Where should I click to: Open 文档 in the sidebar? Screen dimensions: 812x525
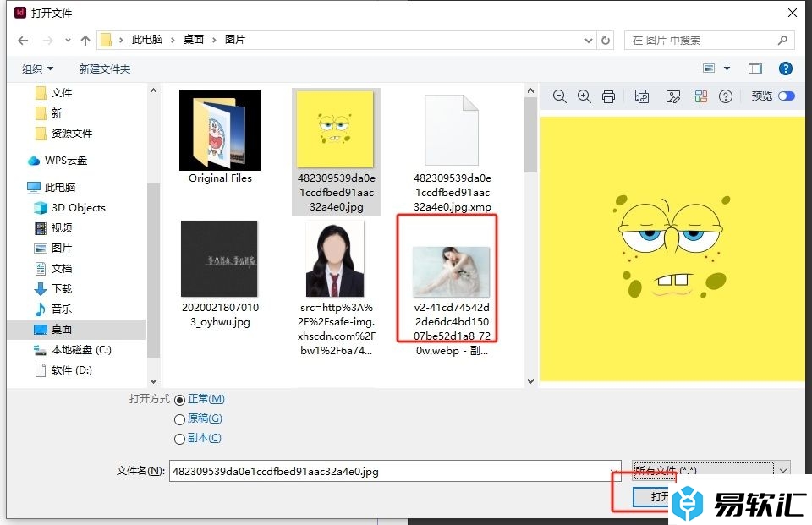(x=52, y=268)
